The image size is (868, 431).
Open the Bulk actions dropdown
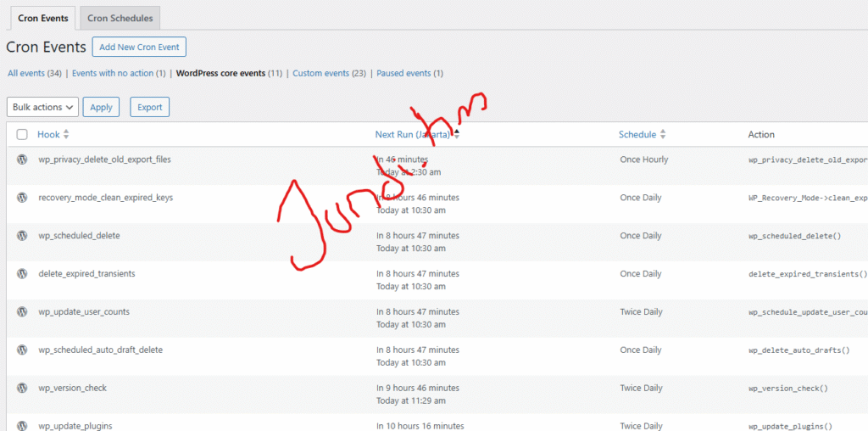42,107
